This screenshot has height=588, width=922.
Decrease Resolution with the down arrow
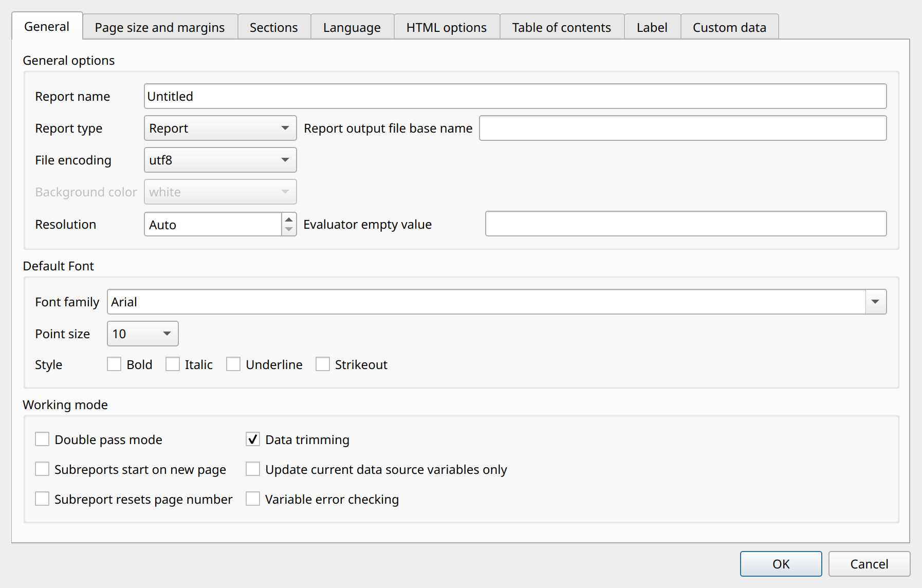point(289,230)
